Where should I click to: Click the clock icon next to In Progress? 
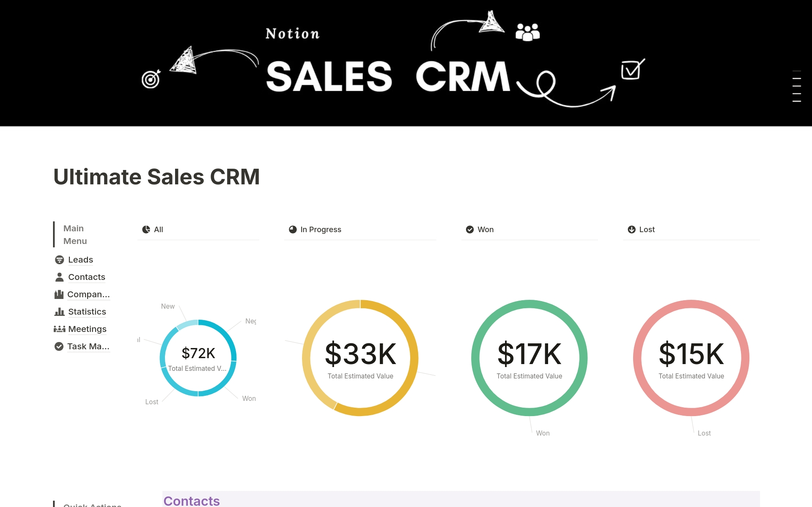(293, 229)
